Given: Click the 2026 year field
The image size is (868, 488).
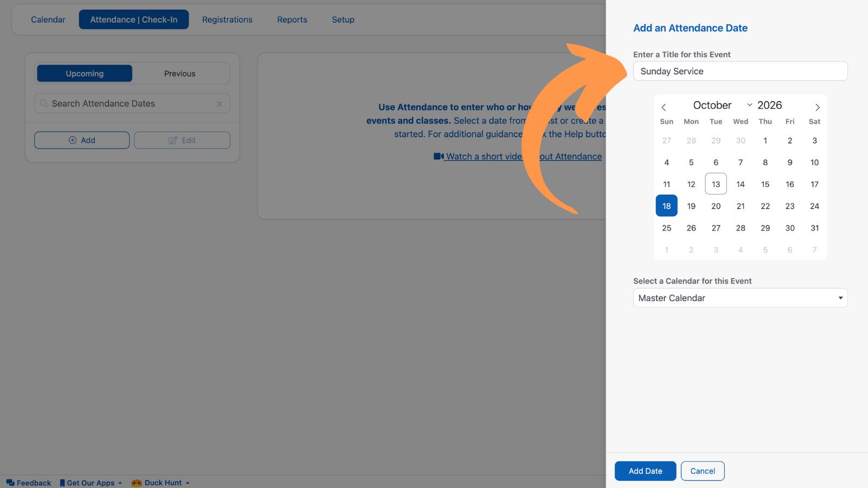Looking at the screenshot, I should [769, 105].
